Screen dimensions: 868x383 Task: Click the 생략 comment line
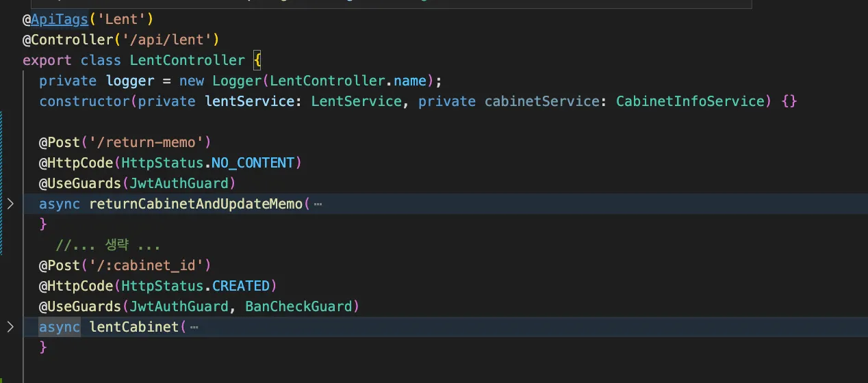(108, 245)
